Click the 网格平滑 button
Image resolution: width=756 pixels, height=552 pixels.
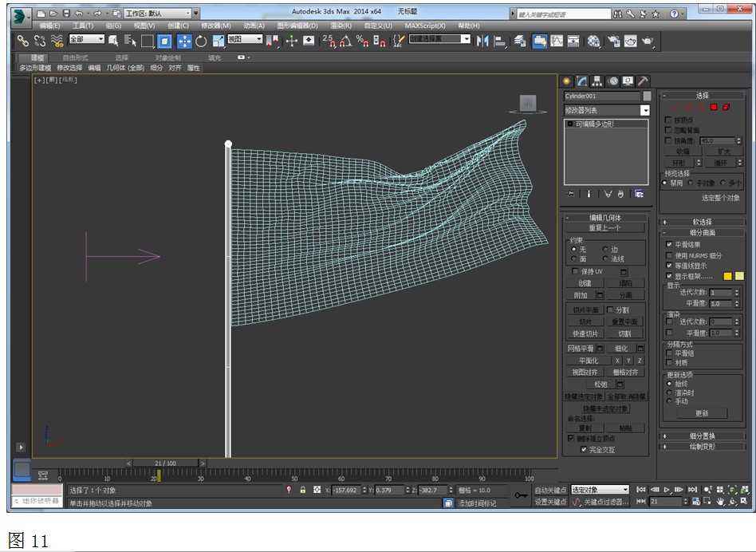[581, 348]
